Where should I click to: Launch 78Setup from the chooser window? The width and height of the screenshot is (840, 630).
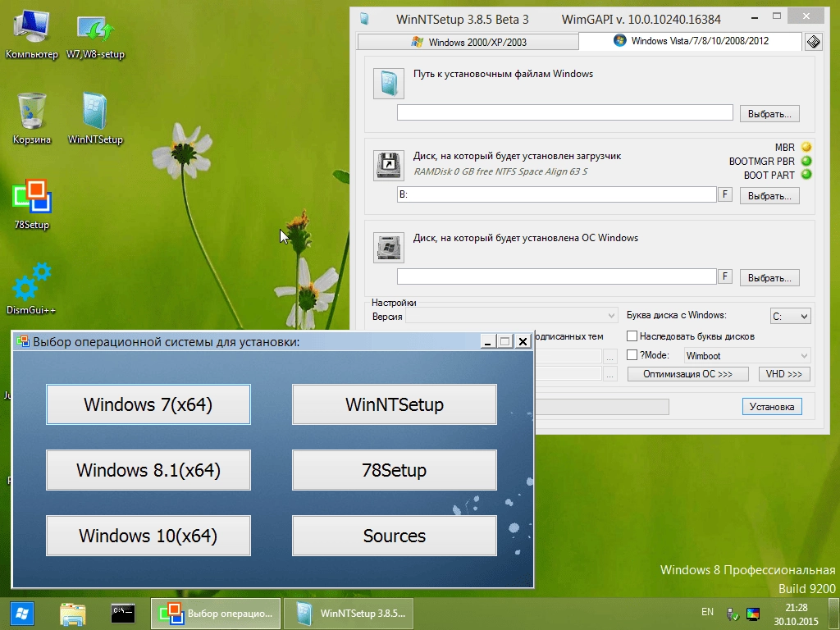[x=395, y=470]
